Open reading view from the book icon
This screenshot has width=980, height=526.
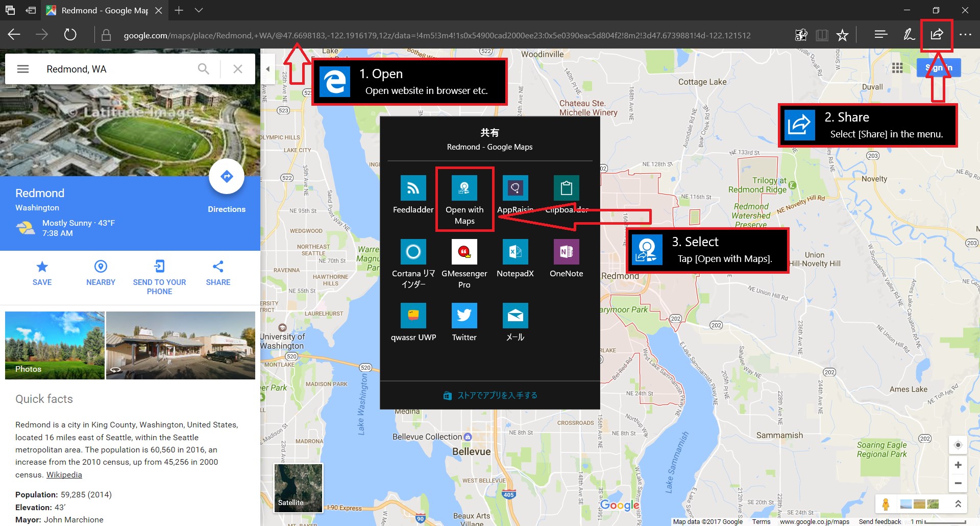822,35
